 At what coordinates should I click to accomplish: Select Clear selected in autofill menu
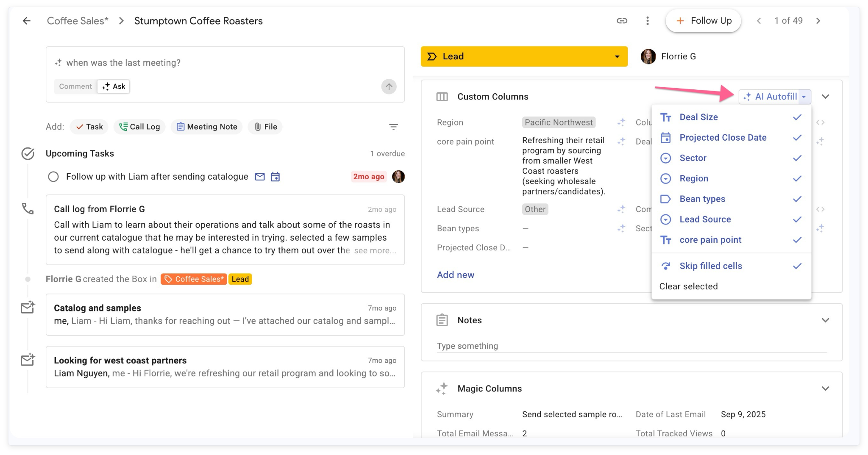click(688, 286)
